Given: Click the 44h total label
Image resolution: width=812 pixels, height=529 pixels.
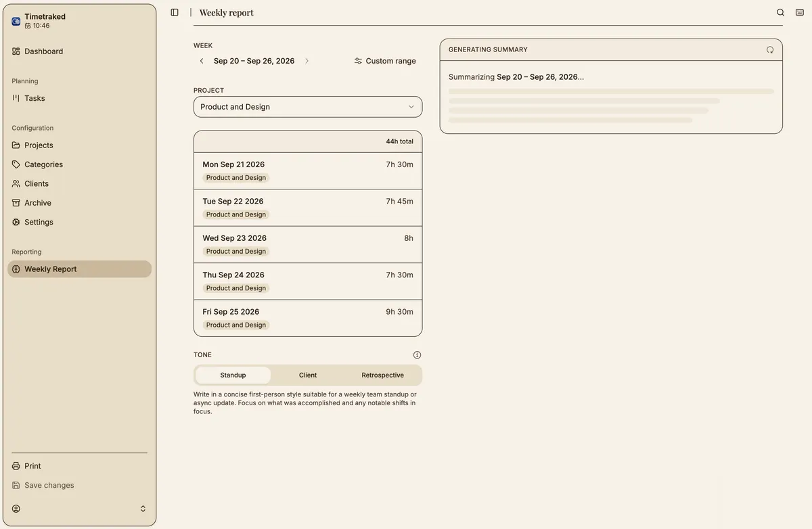Looking at the screenshot, I should [x=399, y=141].
